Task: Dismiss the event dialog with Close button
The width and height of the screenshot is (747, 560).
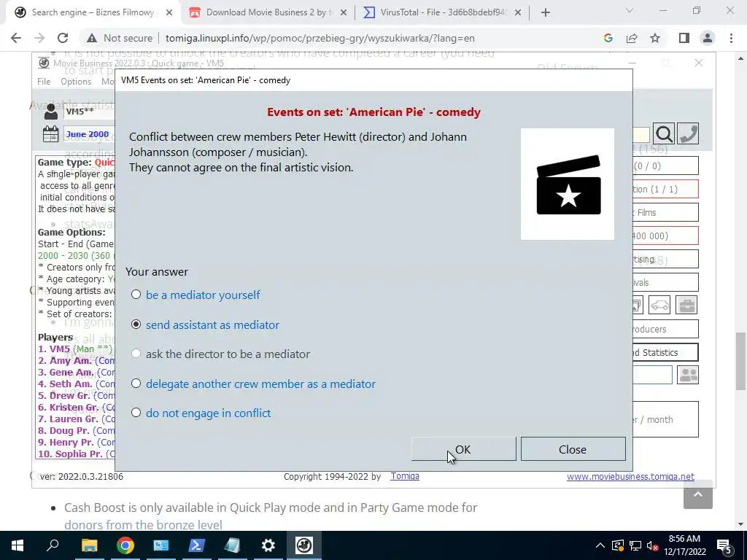Action: [573, 449]
